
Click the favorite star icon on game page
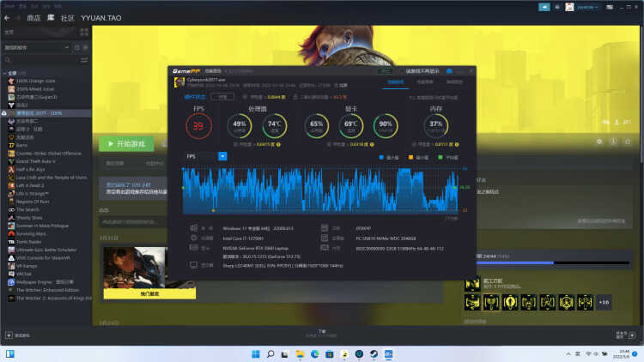(628, 142)
